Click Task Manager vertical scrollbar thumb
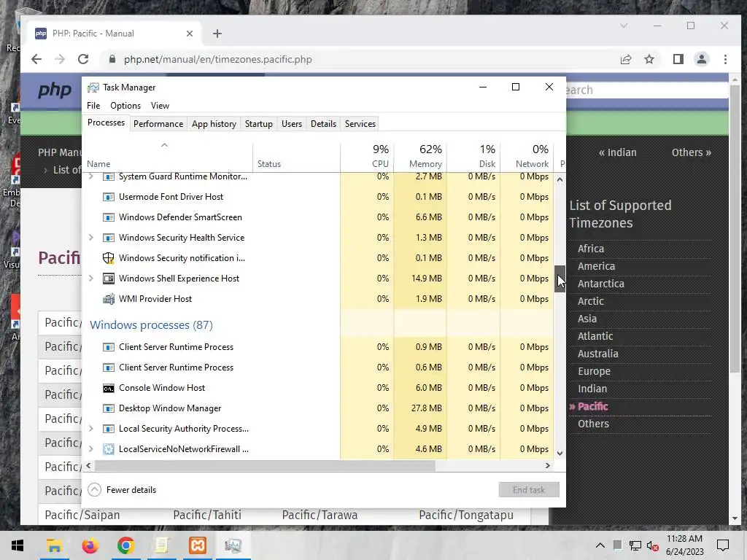747x560 pixels. pyautogui.click(x=560, y=279)
